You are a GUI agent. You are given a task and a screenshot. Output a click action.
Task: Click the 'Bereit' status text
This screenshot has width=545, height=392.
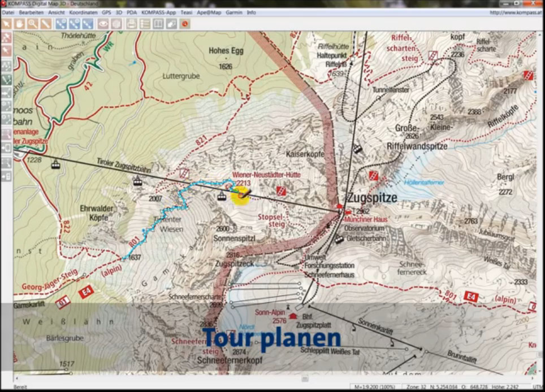click(x=20, y=387)
